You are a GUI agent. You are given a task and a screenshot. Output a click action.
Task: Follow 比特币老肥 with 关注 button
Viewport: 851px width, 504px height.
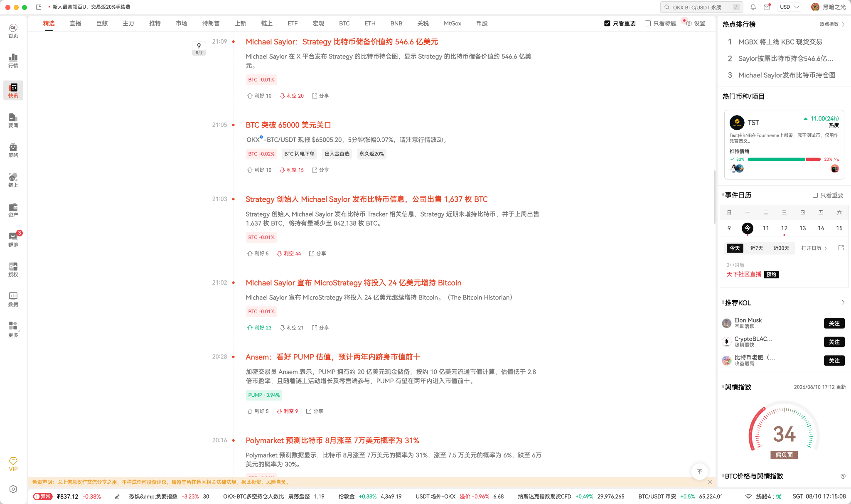pyautogui.click(x=834, y=361)
